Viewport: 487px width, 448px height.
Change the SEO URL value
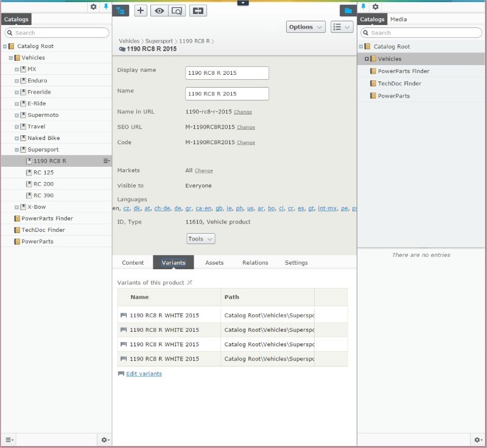pos(246,127)
